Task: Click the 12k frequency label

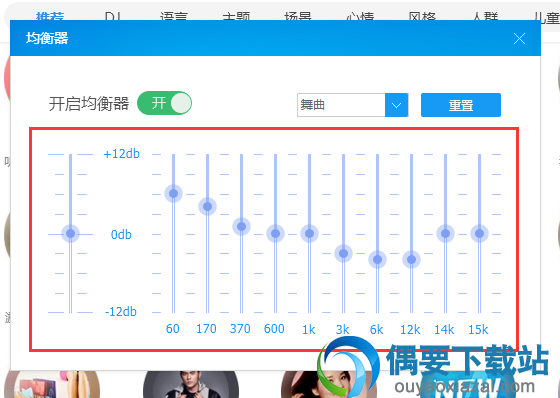Action: [x=410, y=330]
